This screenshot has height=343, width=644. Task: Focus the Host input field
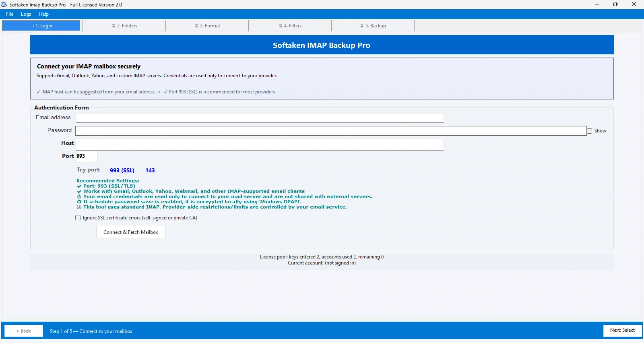click(x=259, y=145)
